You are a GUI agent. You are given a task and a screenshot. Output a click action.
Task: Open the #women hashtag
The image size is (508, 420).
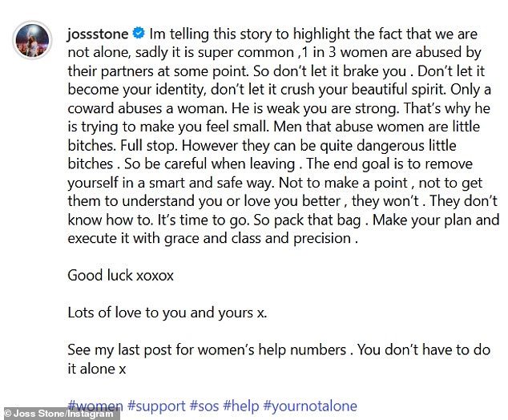[x=95, y=406]
